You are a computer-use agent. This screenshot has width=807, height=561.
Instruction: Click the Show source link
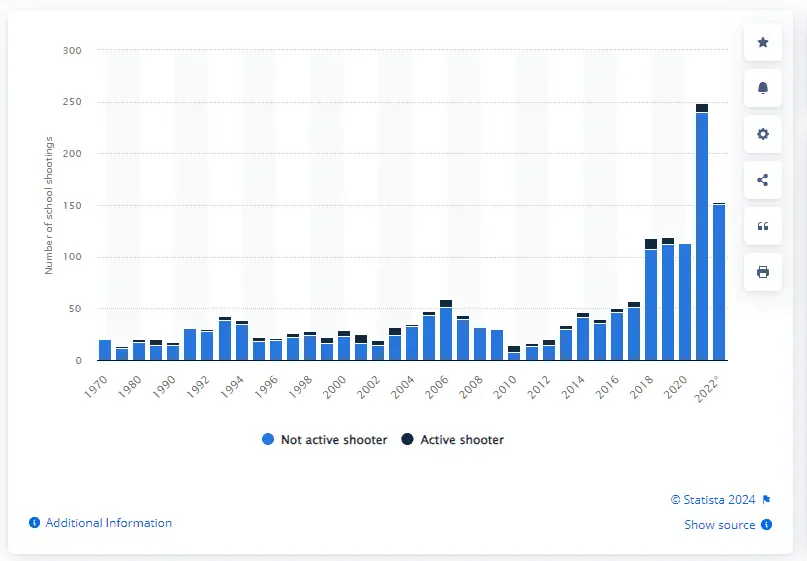click(720, 525)
